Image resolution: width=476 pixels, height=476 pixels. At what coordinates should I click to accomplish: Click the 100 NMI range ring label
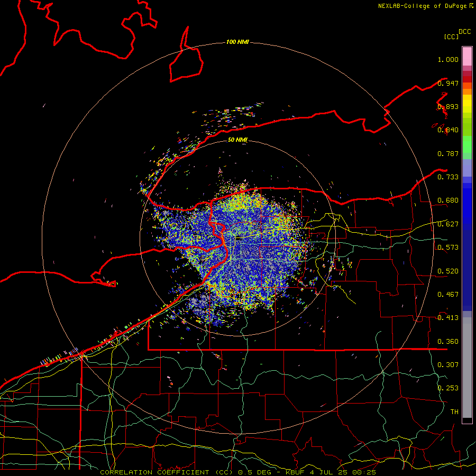(237, 42)
